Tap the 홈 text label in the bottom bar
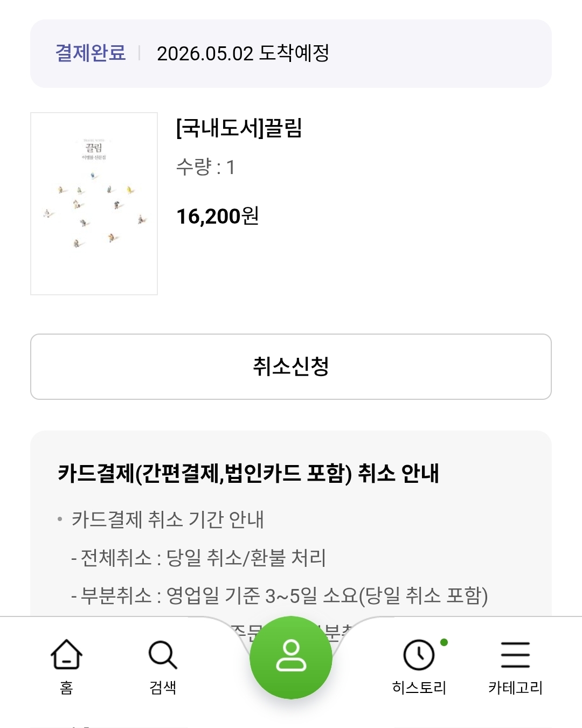The height and width of the screenshot is (728, 582). [x=66, y=688]
